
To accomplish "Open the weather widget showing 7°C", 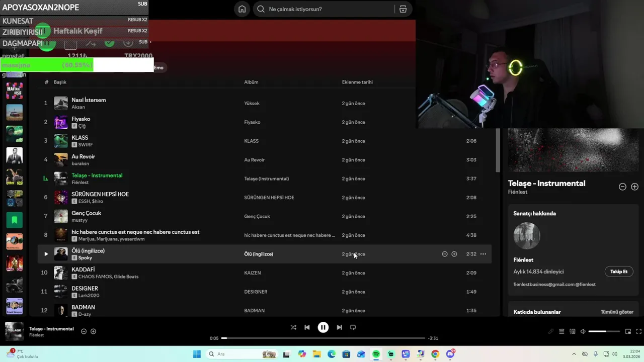I will coord(23,354).
